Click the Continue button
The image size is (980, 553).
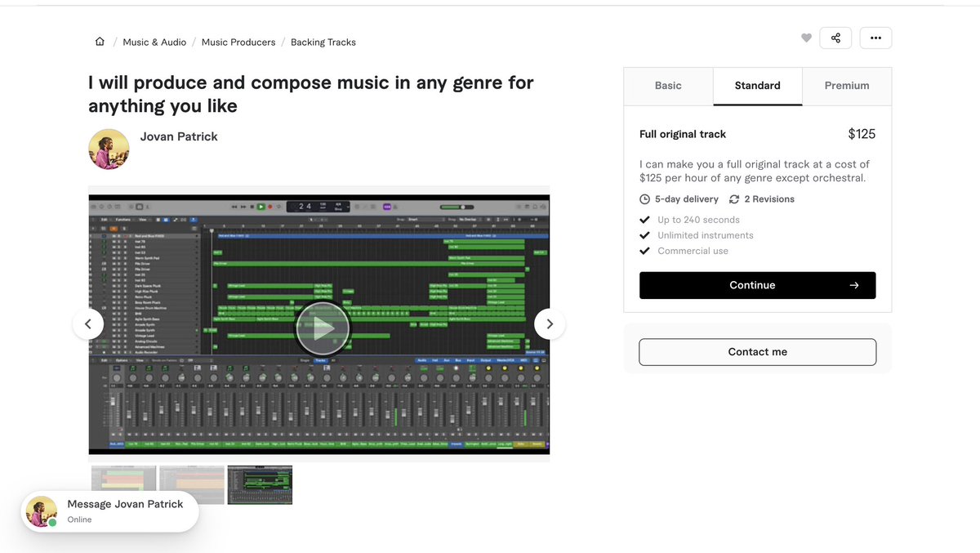[x=758, y=285]
